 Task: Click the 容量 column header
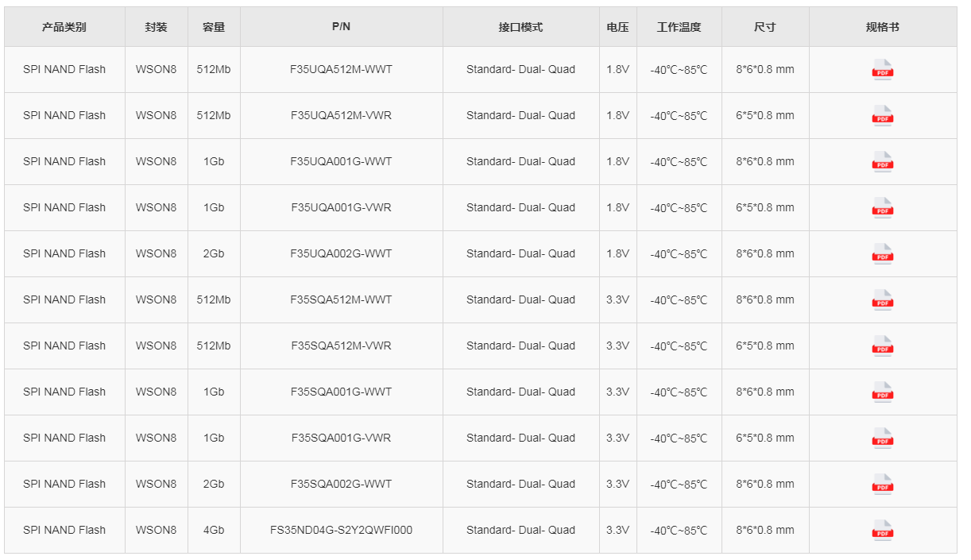[214, 27]
